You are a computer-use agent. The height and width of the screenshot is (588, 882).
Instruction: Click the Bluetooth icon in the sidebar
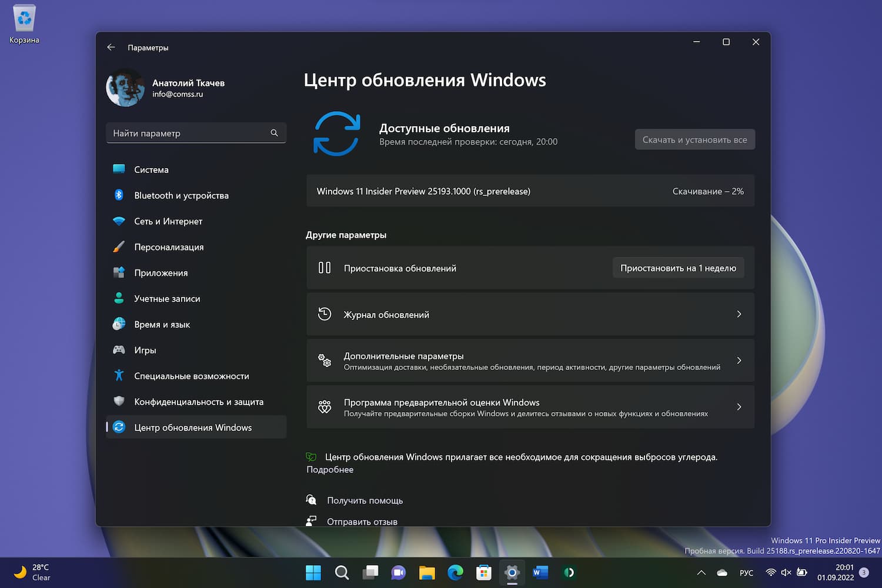119,195
